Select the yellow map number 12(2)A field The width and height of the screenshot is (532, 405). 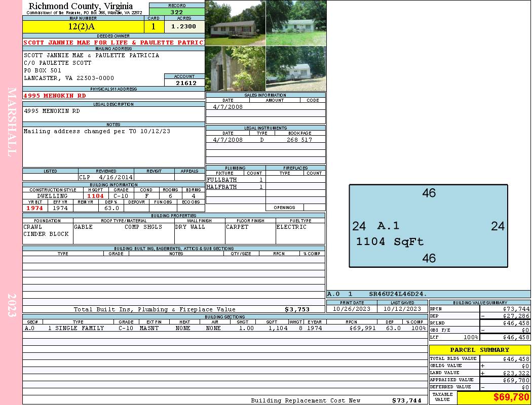[x=83, y=26]
